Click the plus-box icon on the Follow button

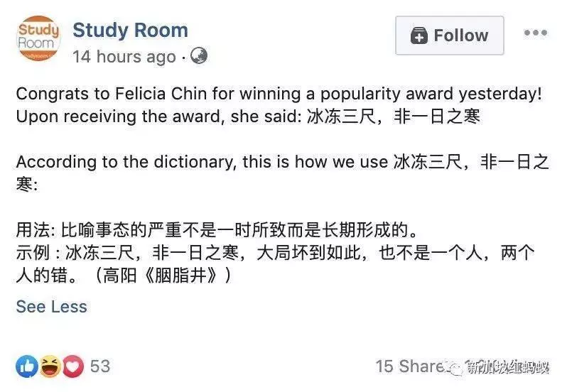click(x=419, y=36)
